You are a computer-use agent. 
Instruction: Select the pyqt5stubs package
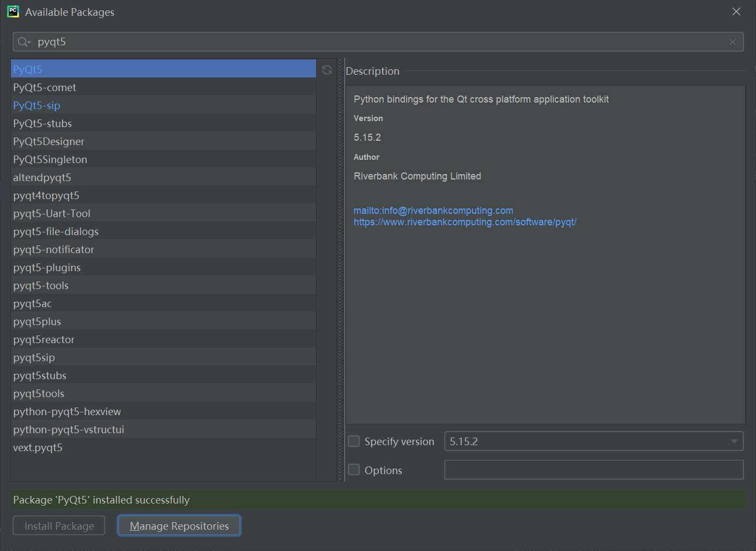[164, 375]
